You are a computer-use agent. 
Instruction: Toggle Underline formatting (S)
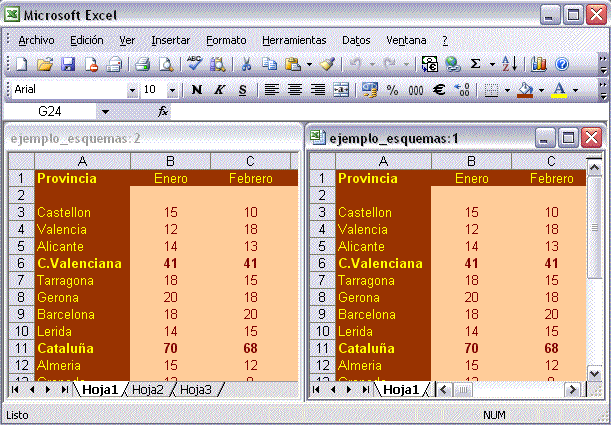click(x=241, y=90)
